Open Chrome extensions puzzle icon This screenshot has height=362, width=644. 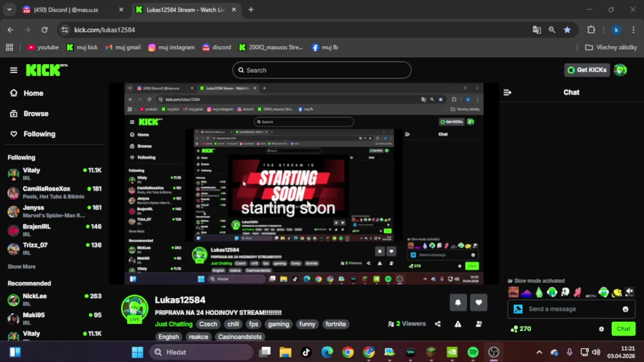pos(591,30)
